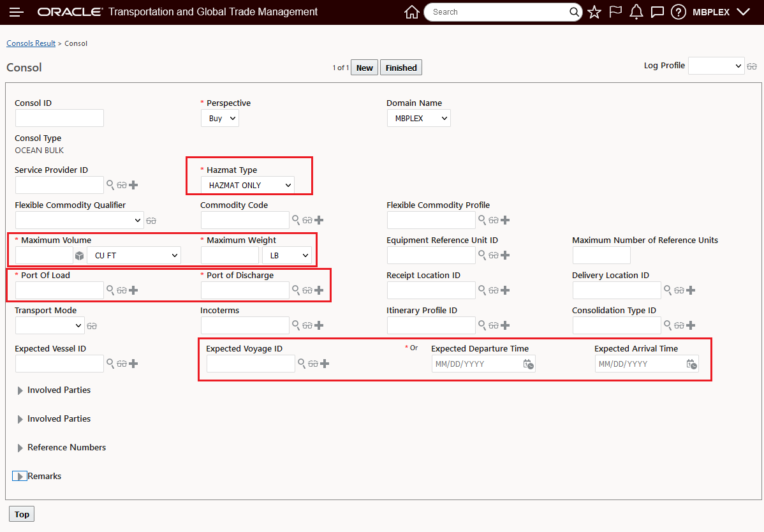Screen dimensions: 764x532
Task: Search Expected Vessel ID magnifier
Action: coord(110,364)
